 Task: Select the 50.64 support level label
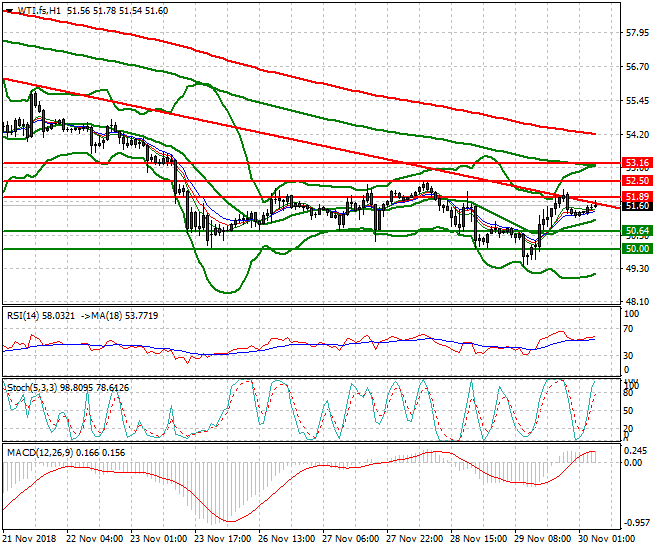(x=637, y=231)
